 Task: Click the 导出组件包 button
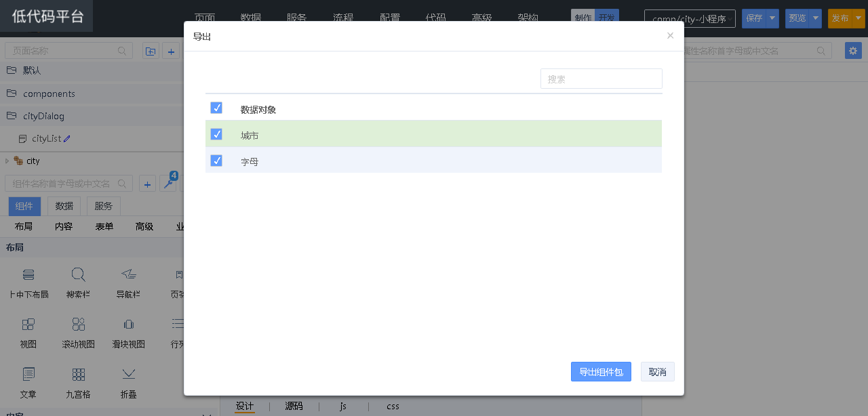point(601,372)
